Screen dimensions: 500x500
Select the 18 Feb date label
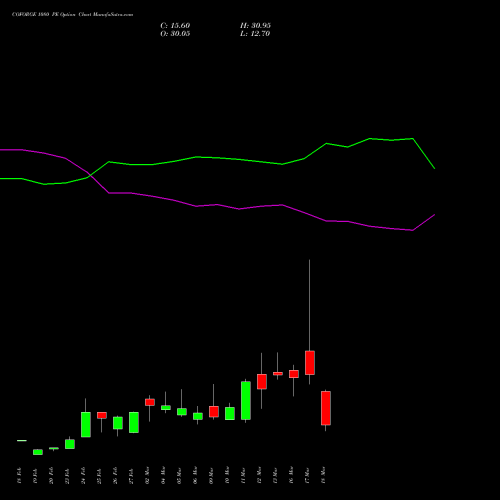point(19,476)
